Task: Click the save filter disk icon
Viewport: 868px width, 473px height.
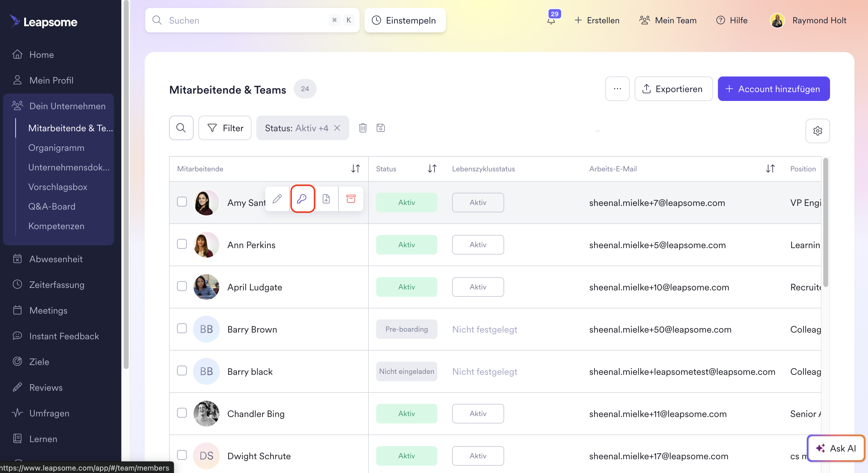Action: pyautogui.click(x=380, y=128)
